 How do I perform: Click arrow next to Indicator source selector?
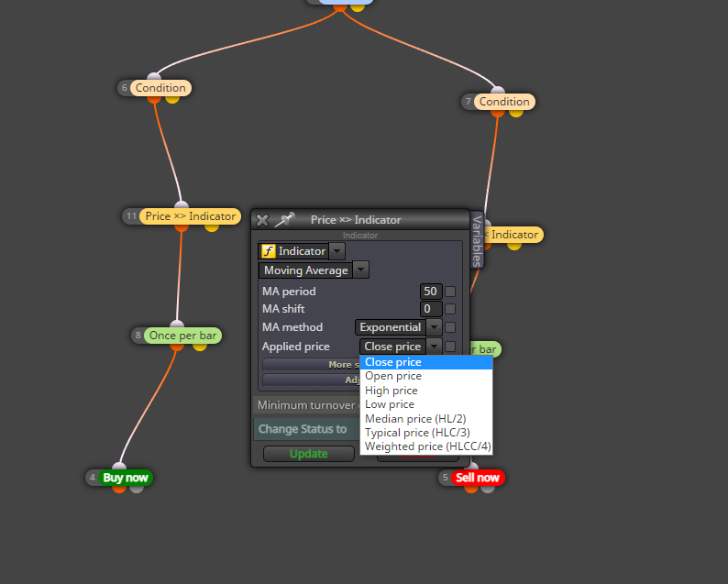point(337,251)
